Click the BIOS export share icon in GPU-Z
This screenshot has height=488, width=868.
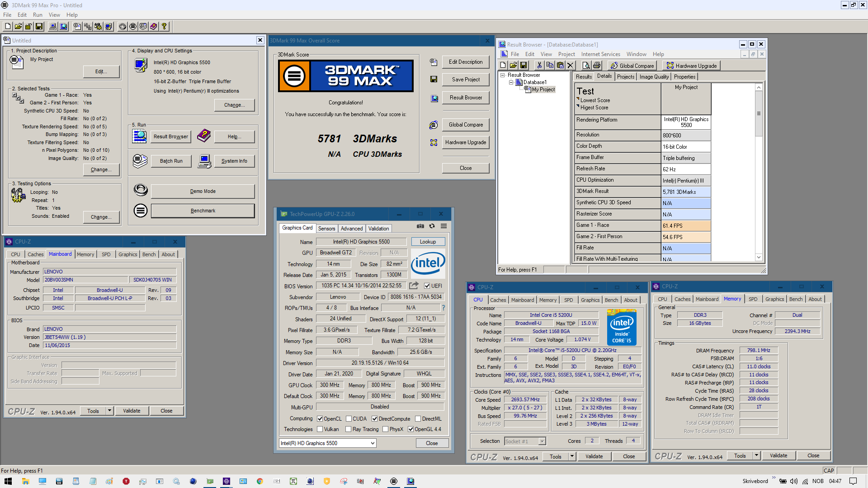414,286
